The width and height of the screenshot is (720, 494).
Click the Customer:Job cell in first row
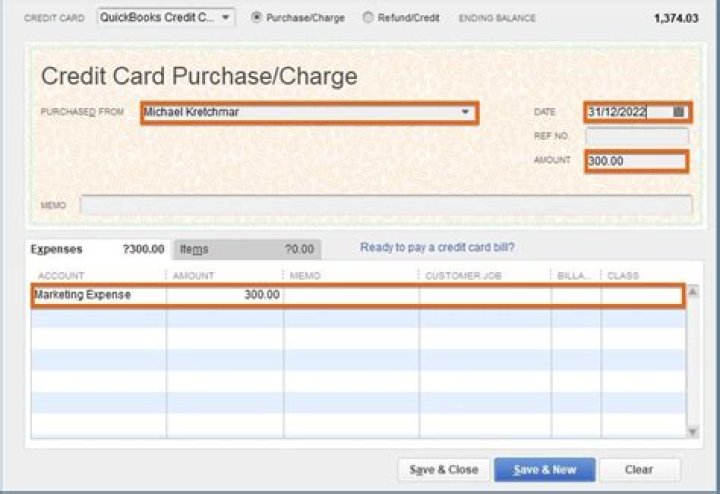[x=484, y=295]
